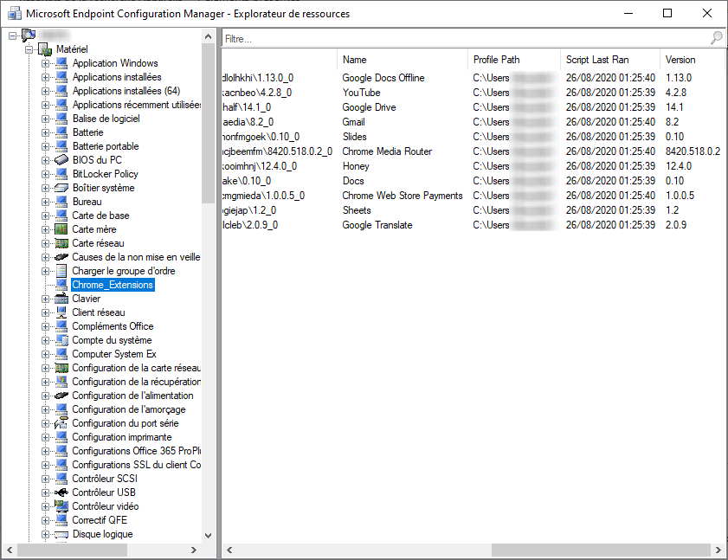The width and height of the screenshot is (728, 560).
Task: Click the Clavier keyboard icon
Action: tap(61, 299)
